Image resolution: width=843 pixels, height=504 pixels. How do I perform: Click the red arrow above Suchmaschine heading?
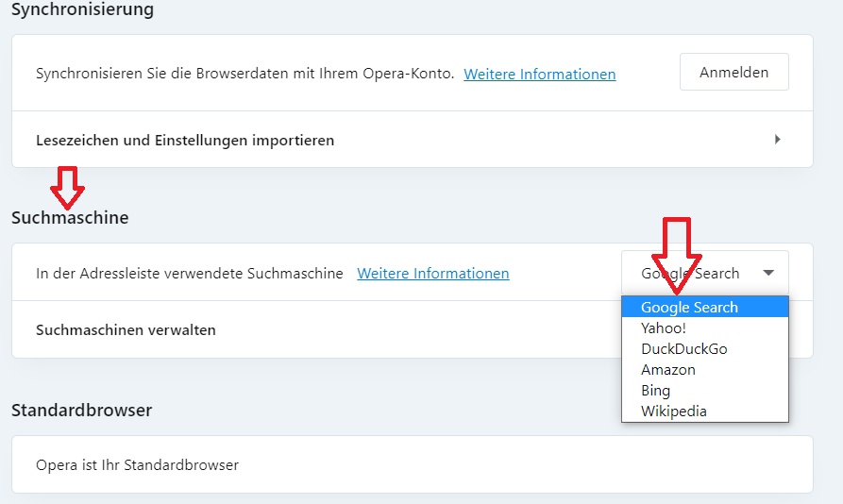(x=67, y=188)
